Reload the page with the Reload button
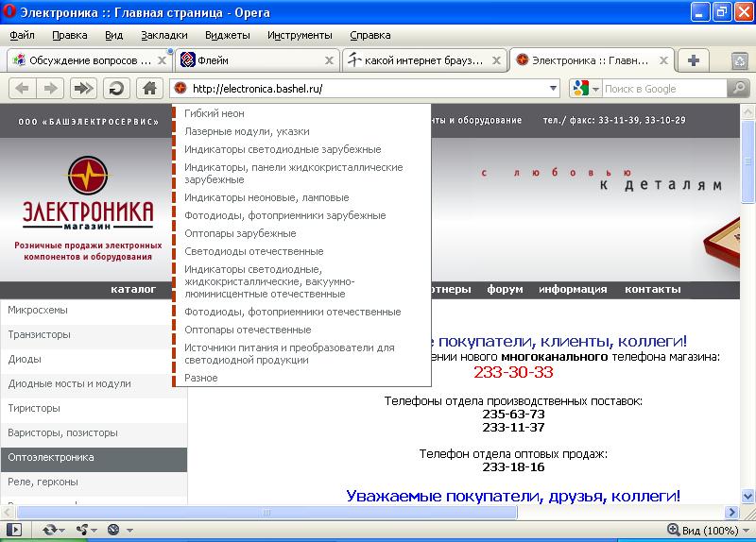Image resolution: width=756 pixels, height=542 pixels. (116, 89)
